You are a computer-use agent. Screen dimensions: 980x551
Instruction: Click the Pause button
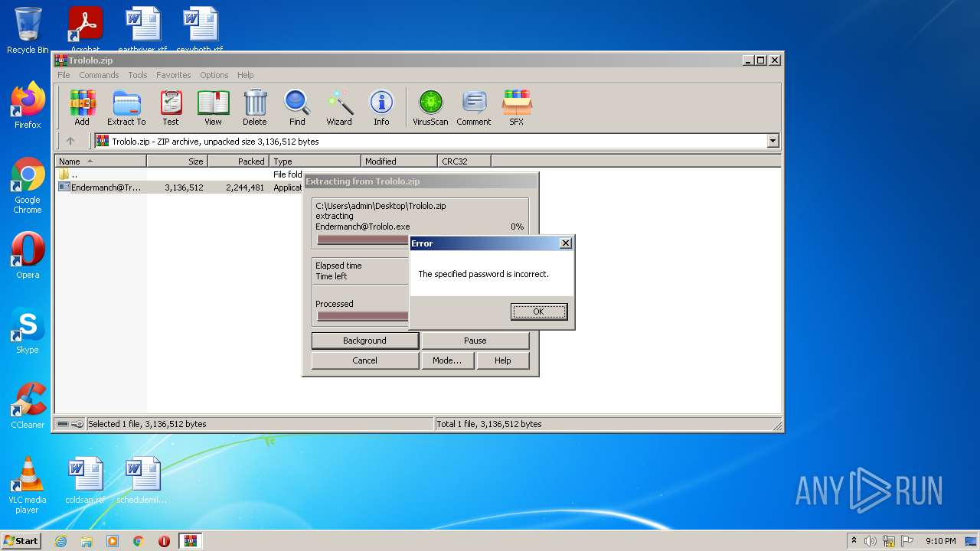click(x=475, y=341)
